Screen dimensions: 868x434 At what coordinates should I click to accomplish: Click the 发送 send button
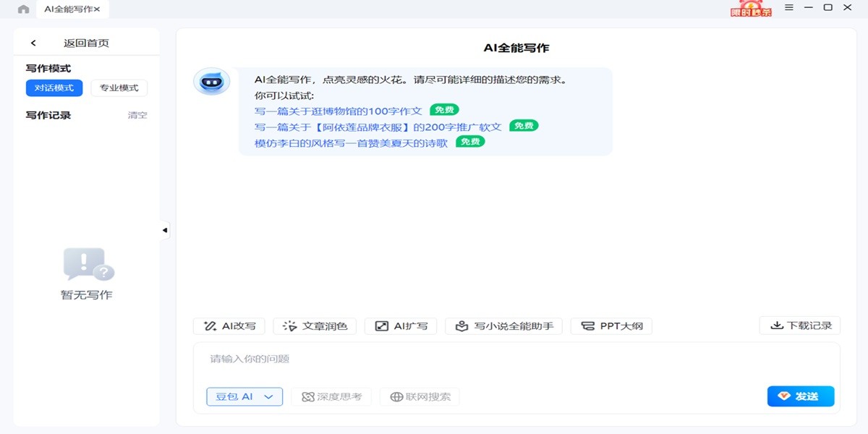click(x=801, y=396)
